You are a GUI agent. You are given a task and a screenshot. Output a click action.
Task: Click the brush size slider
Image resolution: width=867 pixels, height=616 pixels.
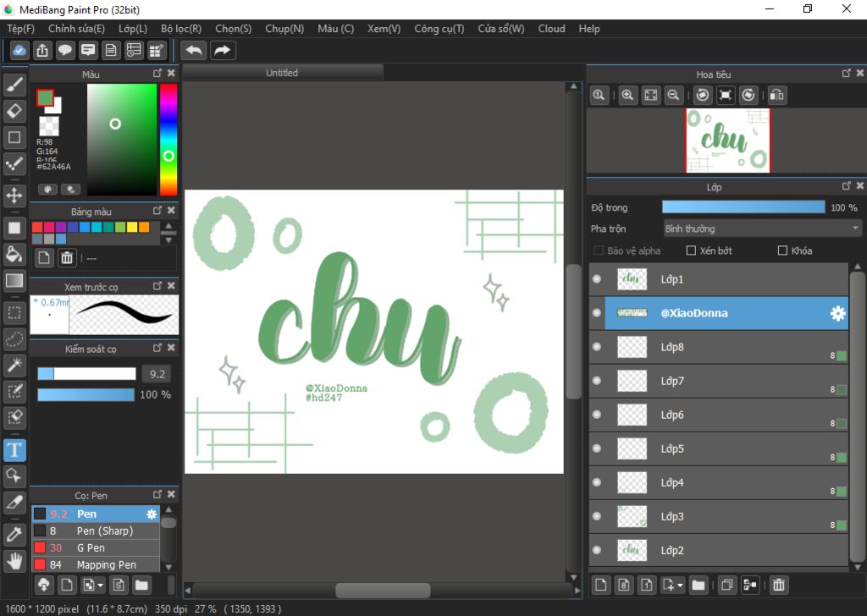pyautogui.click(x=87, y=374)
